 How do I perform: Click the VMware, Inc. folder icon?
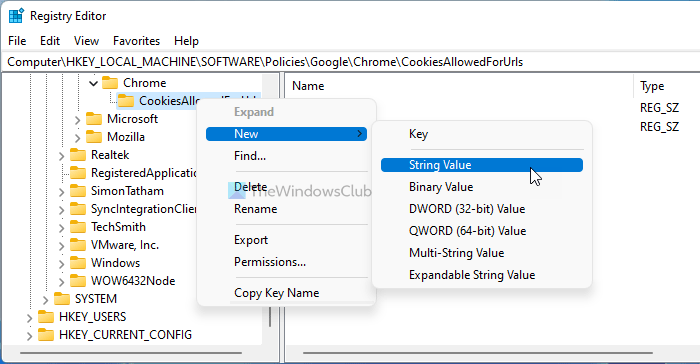(78, 245)
